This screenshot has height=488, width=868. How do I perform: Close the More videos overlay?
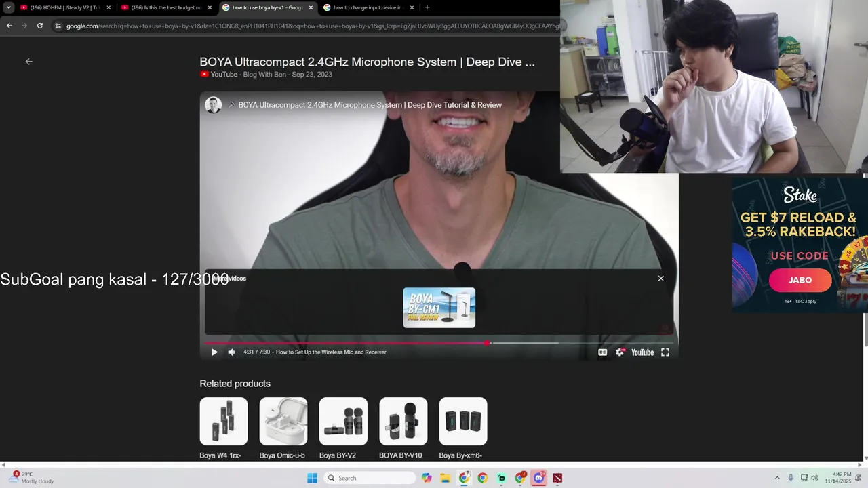pyautogui.click(x=660, y=279)
